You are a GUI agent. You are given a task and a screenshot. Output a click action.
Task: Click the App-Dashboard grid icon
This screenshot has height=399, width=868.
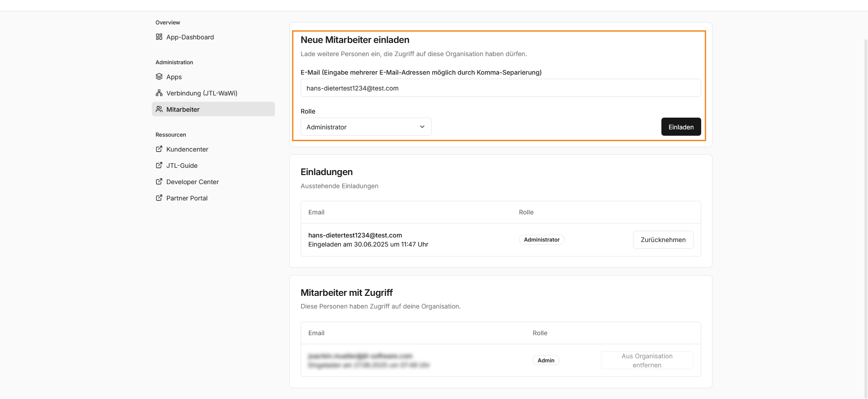159,37
